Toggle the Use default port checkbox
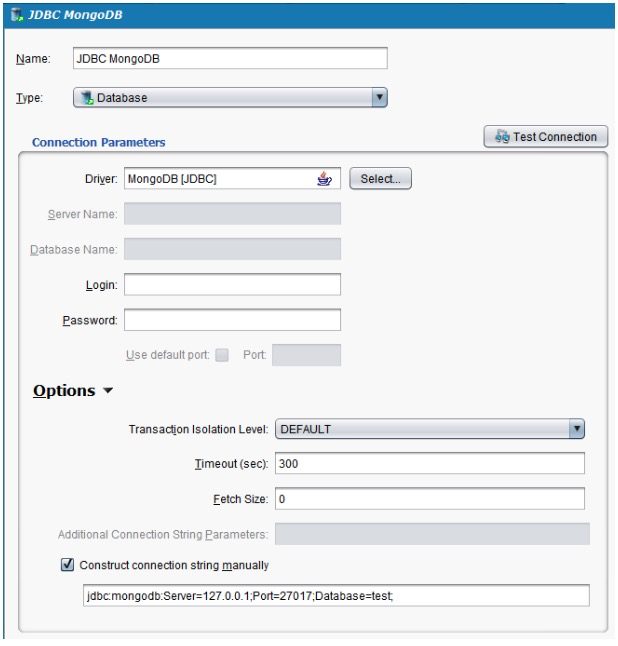This screenshot has height=646, width=618. pyautogui.click(x=221, y=357)
